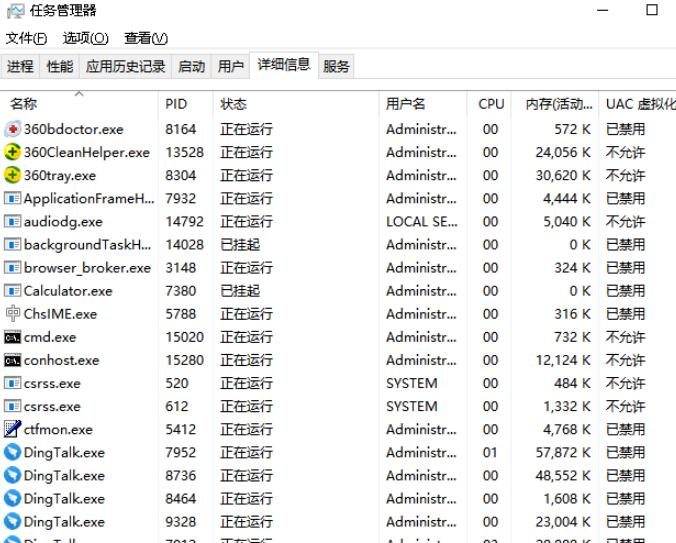Switch to the 应用历史记录 tab

tap(125, 66)
